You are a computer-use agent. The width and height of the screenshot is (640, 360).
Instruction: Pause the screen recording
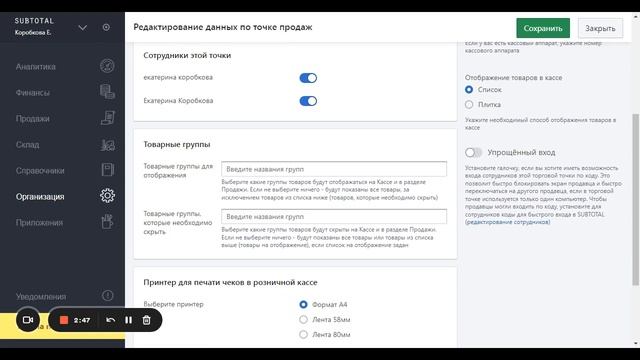[x=129, y=320]
